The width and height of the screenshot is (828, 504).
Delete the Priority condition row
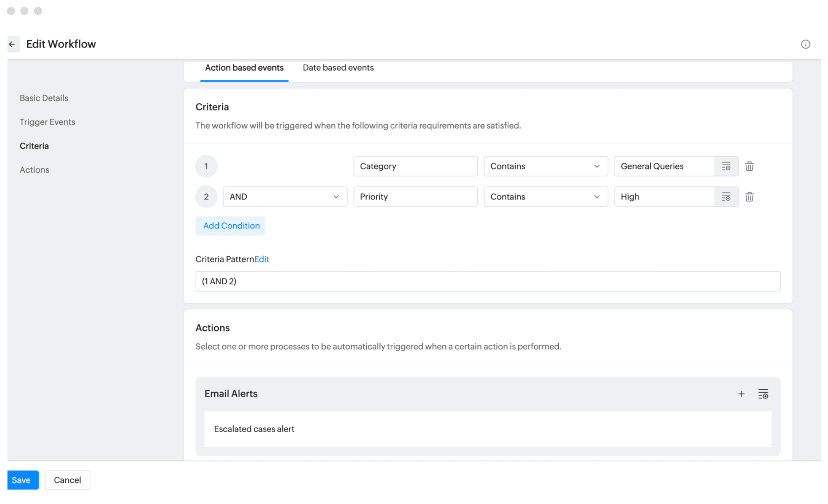click(x=749, y=197)
